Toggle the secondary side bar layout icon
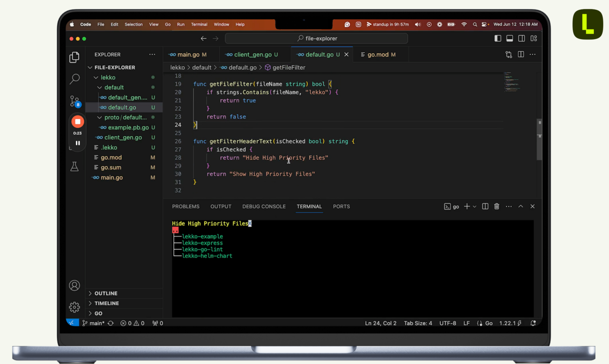This screenshot has width=609, height=364. [x=521, y=38]
